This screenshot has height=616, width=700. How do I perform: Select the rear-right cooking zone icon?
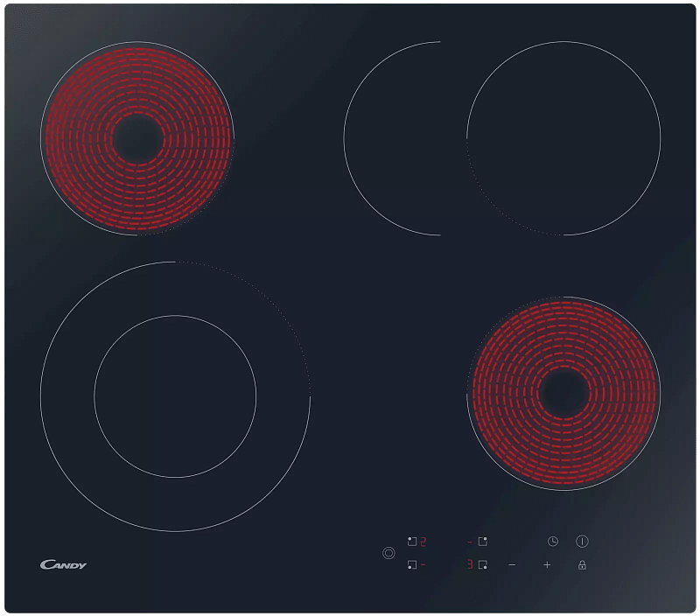[x=482, y=542]
